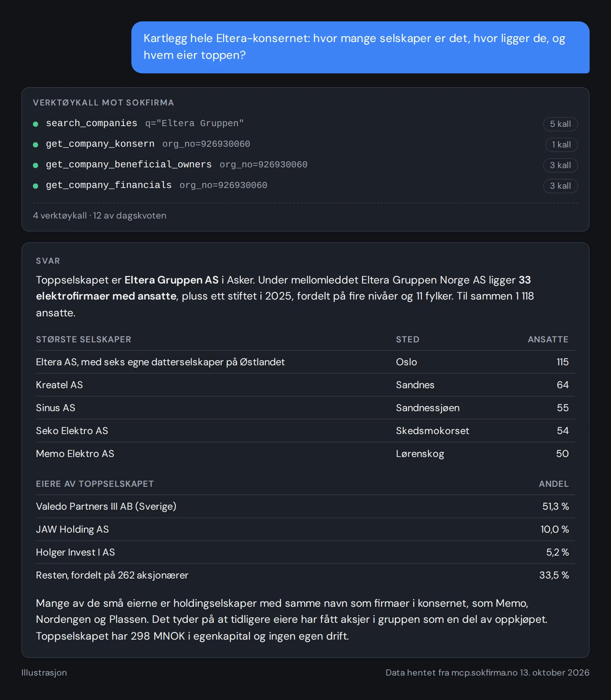
Task: Click the 'Ansatte' column header
Action: 548,339
